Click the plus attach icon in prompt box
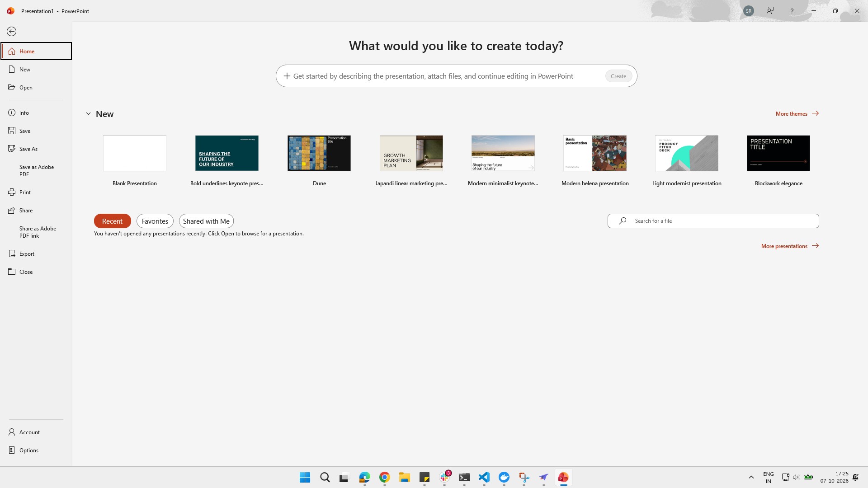 coord(287,76)
